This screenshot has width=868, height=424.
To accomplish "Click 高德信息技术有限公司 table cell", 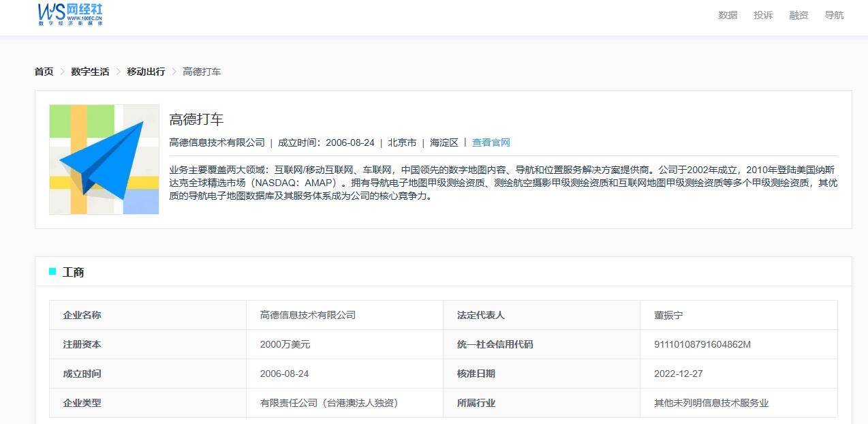I will point(345,315).
